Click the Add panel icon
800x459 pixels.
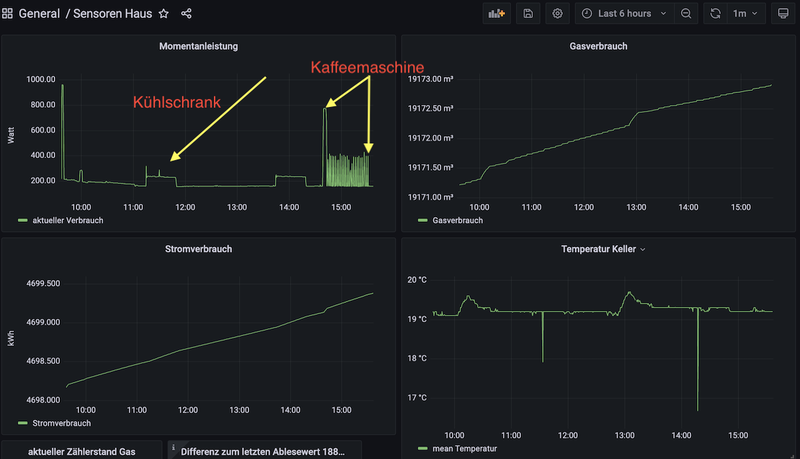coord(495,14)
